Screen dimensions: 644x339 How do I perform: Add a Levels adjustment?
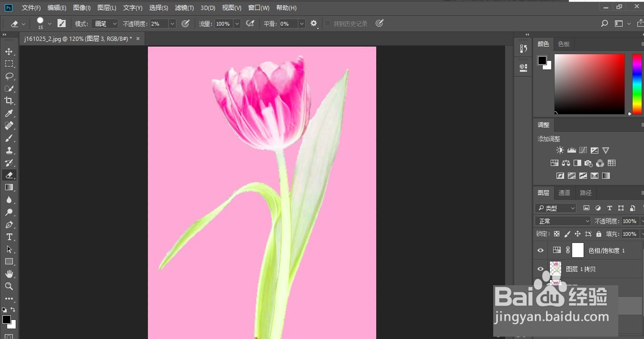pos(572,150)
